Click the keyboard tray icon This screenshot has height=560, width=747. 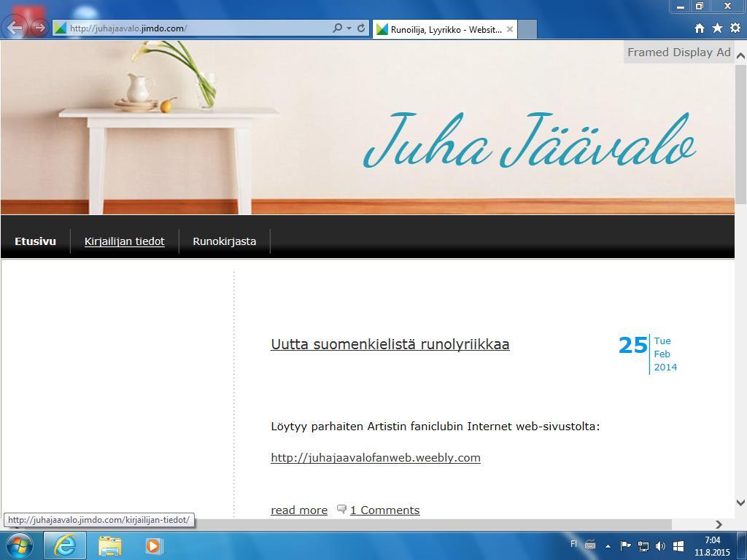pos(589,545)
